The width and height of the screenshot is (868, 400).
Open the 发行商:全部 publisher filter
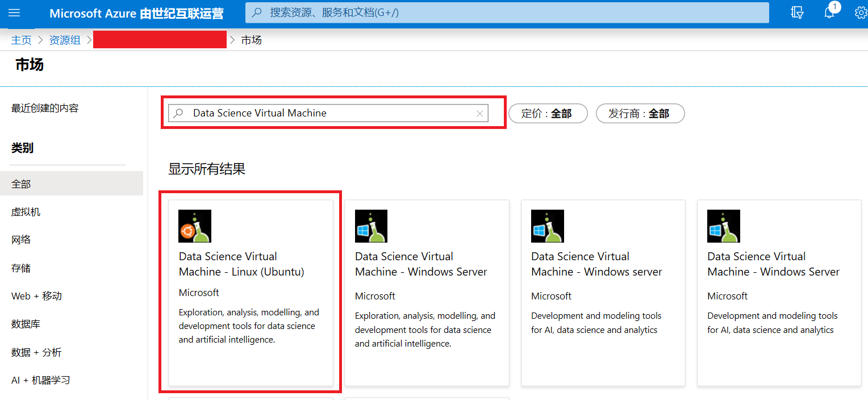click(640, 113)
